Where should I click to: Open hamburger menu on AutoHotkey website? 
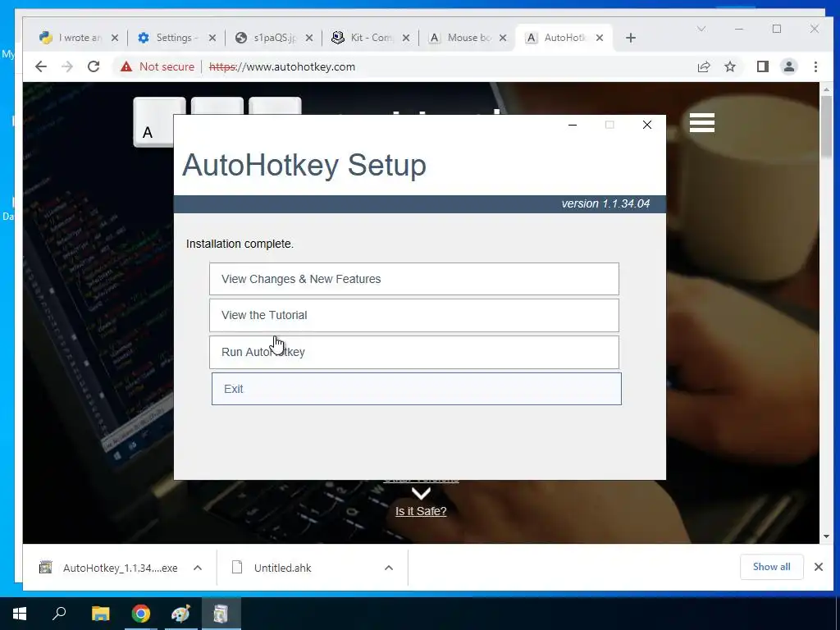coord(702,123)
